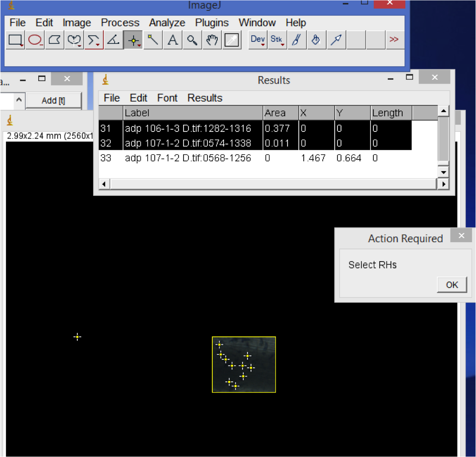
Task: Click the Results scrollbar down arrow
Action: click(444, 172)
